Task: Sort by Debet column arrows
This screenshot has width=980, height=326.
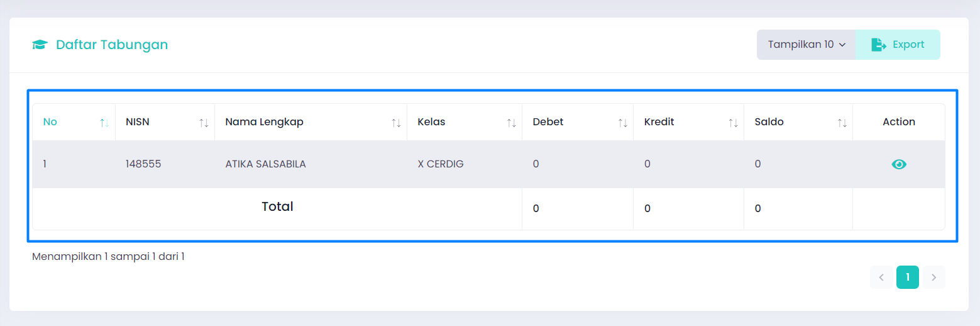Action: click(x=623, y=123)
